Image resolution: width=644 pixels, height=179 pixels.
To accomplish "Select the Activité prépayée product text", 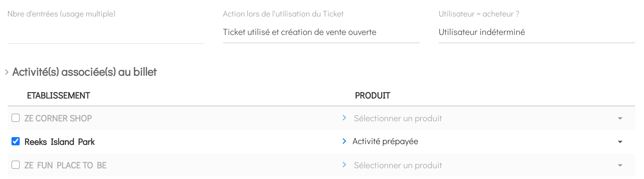I will 385,142.
